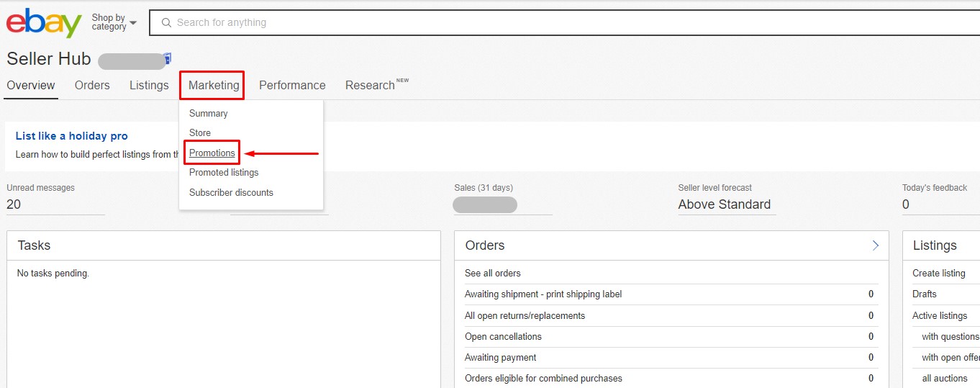
Task: Click the Seller Hub title
Action: [49, 59]
